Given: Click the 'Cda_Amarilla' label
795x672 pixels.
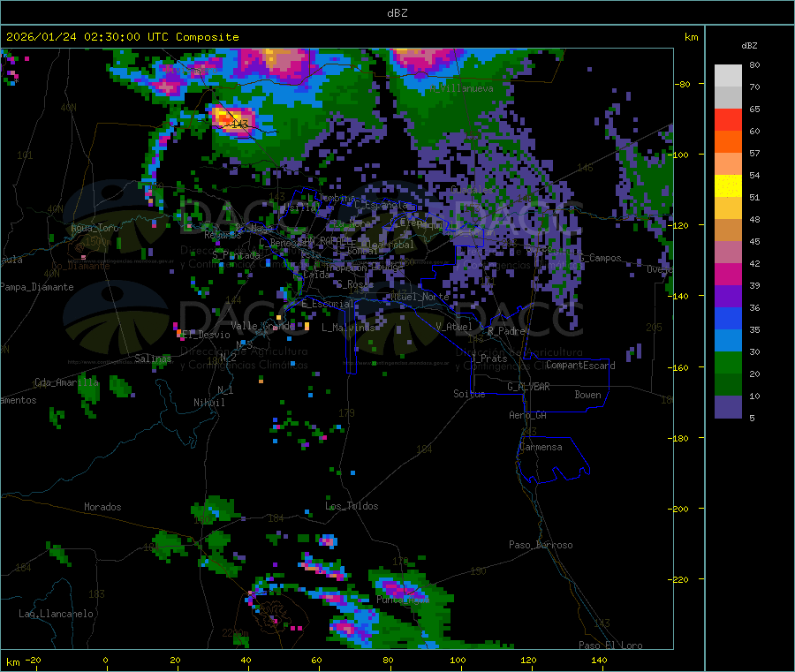Looking at the screenshot, I should pyautogui.click(x=66, y=382).
